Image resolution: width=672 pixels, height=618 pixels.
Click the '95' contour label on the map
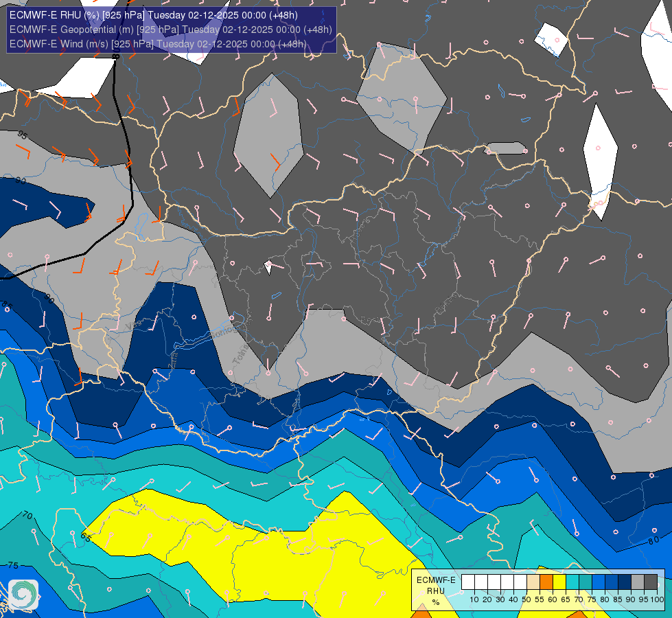coord(22,135)
